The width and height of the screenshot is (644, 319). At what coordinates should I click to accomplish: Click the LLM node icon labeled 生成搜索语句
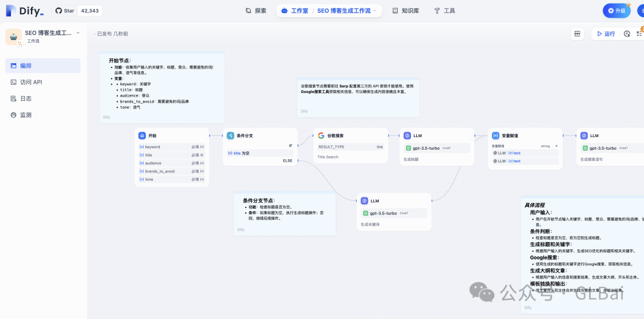click(584, 135)
